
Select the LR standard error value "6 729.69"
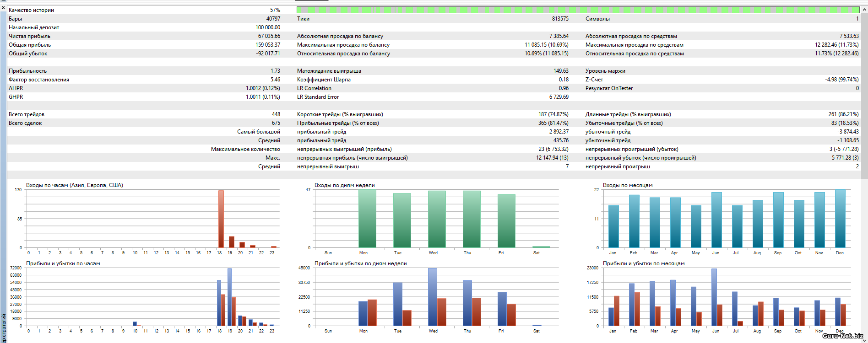pos(559,97)
